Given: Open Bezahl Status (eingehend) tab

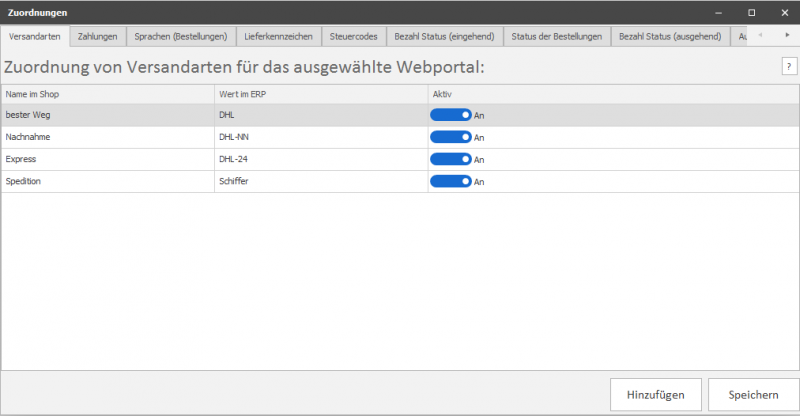Looking at the screenshot, I should (x=444, y=37).
